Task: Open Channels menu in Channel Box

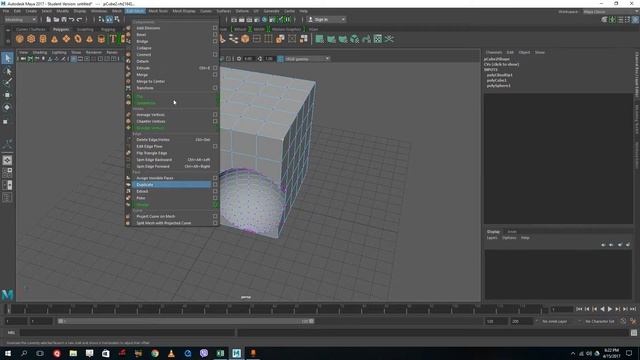Action: [494, 52]
